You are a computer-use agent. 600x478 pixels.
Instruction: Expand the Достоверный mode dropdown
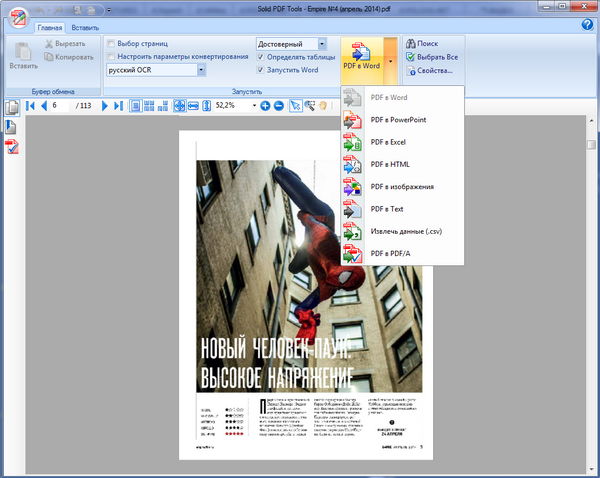(322, 44)
